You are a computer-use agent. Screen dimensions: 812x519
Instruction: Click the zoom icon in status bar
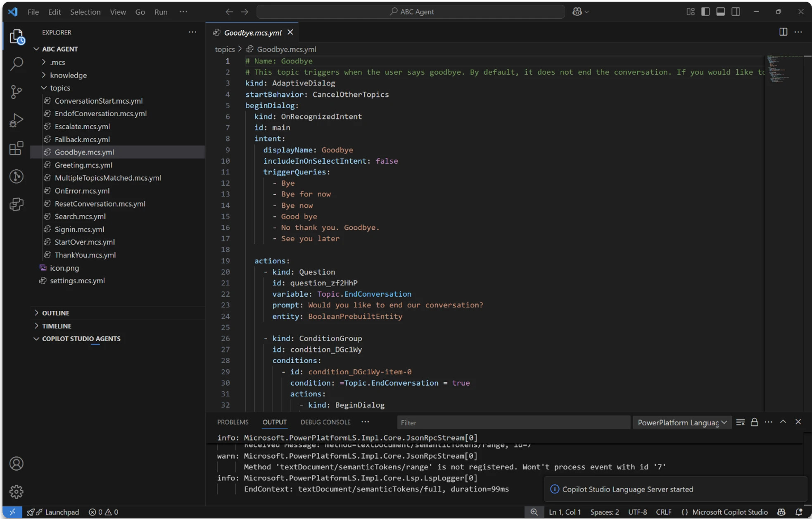[x=534, y=512]
